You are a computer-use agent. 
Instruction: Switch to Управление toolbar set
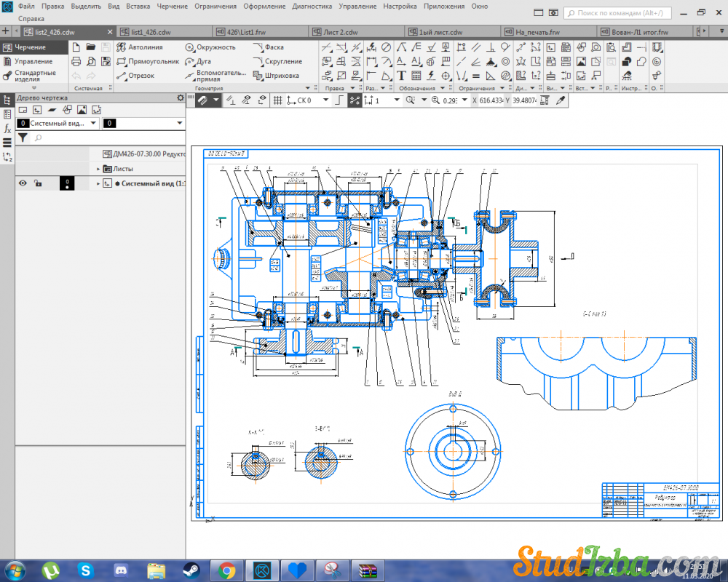point(33,61)
